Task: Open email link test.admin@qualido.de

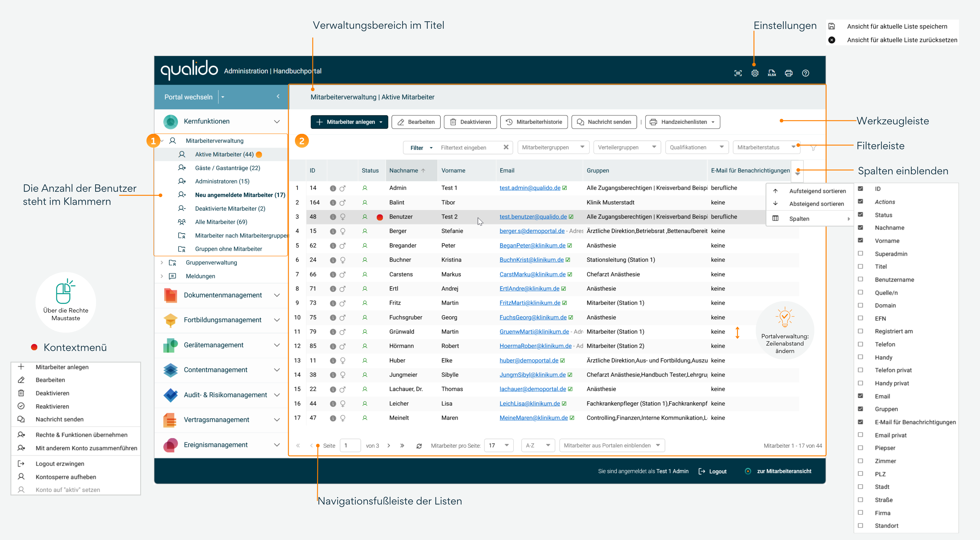Action: pos(530,188)
